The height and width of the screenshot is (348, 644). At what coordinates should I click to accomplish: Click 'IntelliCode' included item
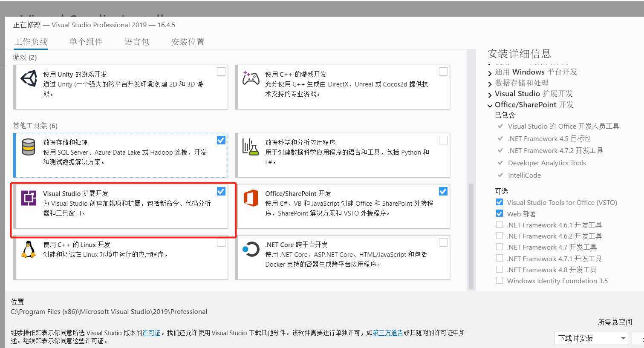click(524, 175)
